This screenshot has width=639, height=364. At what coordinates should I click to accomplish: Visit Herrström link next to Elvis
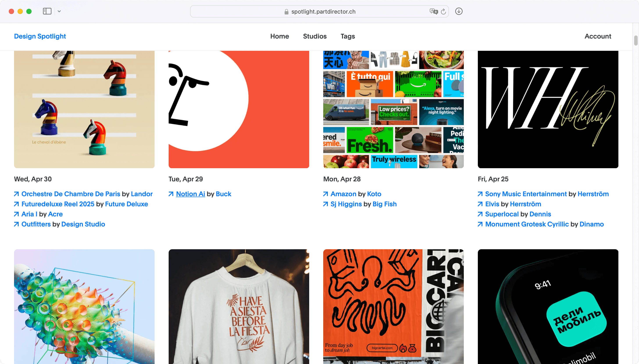(526, 204)
